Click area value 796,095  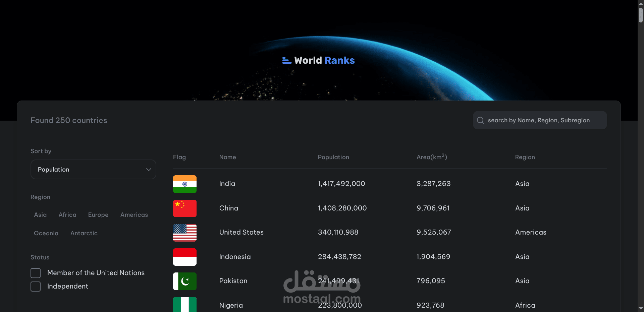(431, 281)
